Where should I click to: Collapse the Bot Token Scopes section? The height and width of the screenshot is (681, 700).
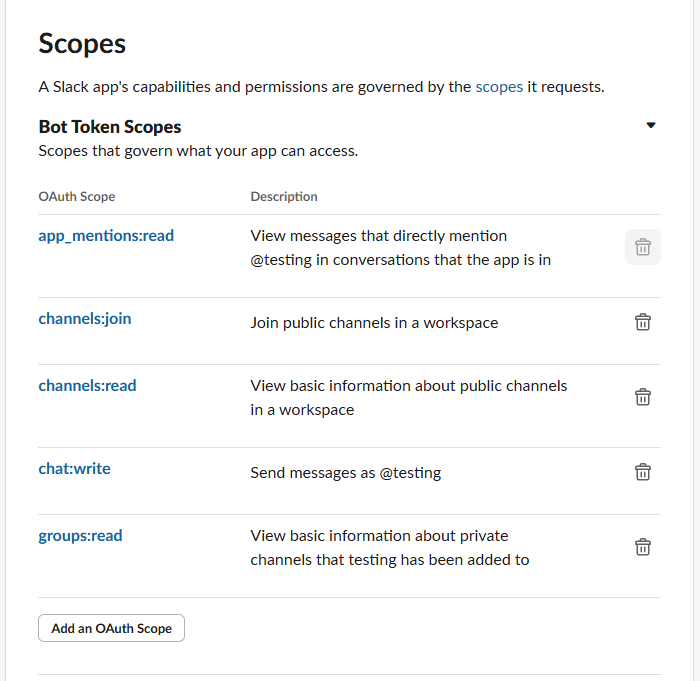(651, 126)
